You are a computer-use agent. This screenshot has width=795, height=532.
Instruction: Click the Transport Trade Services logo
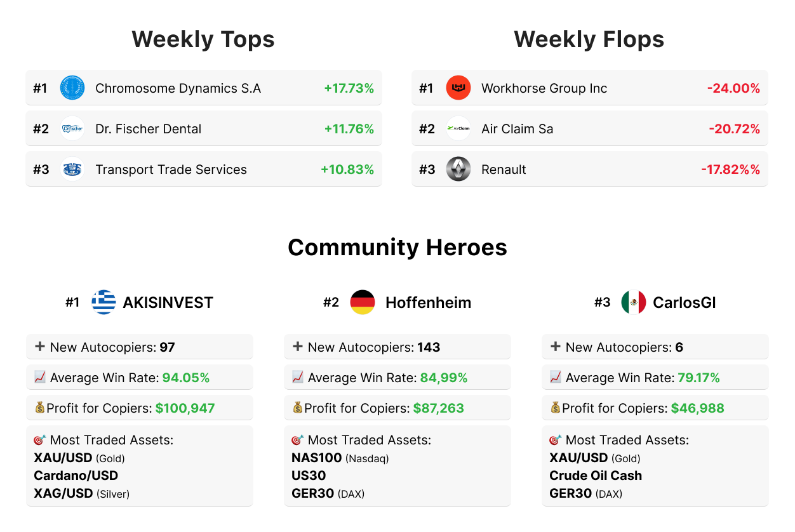[72, 170]
